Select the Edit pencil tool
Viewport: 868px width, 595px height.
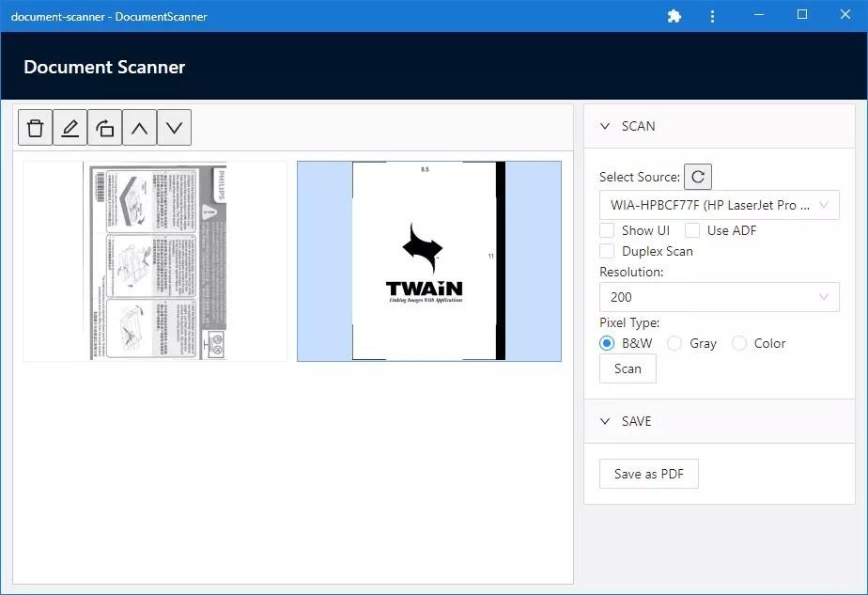click(70, 127)
